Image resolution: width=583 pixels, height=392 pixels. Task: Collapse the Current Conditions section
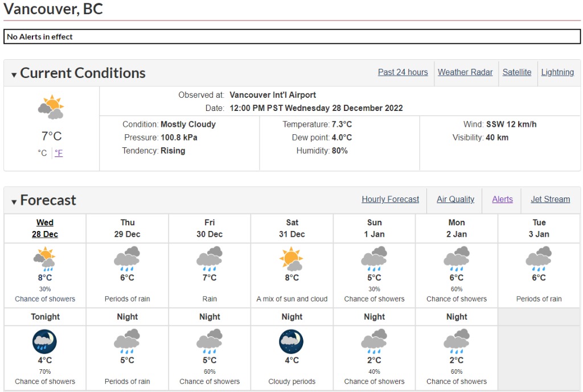pos(14,75)
